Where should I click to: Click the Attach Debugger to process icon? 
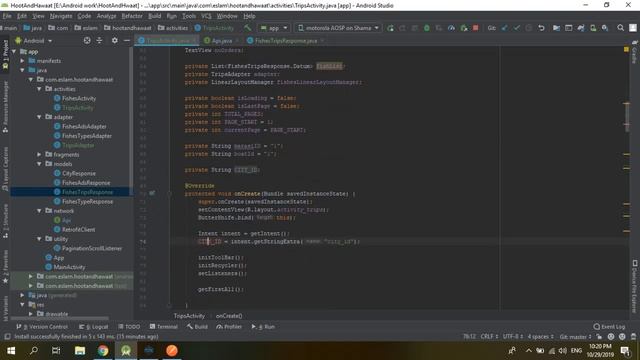click(464, 28)
